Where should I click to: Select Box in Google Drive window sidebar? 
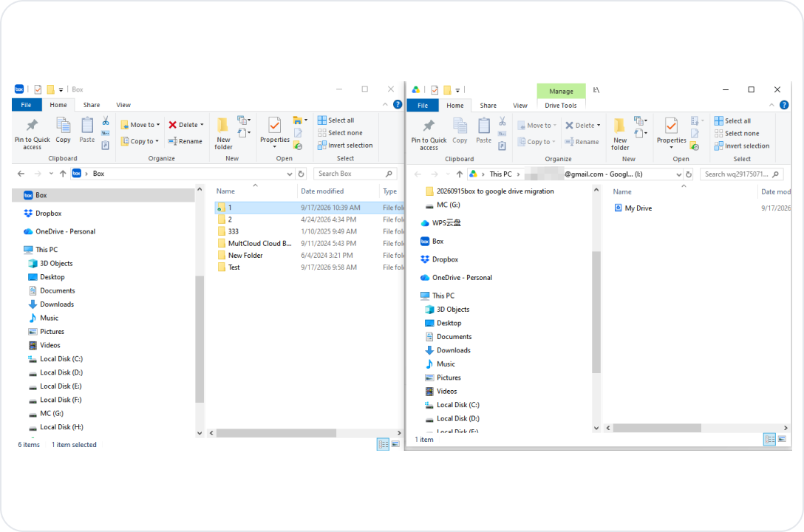click(432, 242)
